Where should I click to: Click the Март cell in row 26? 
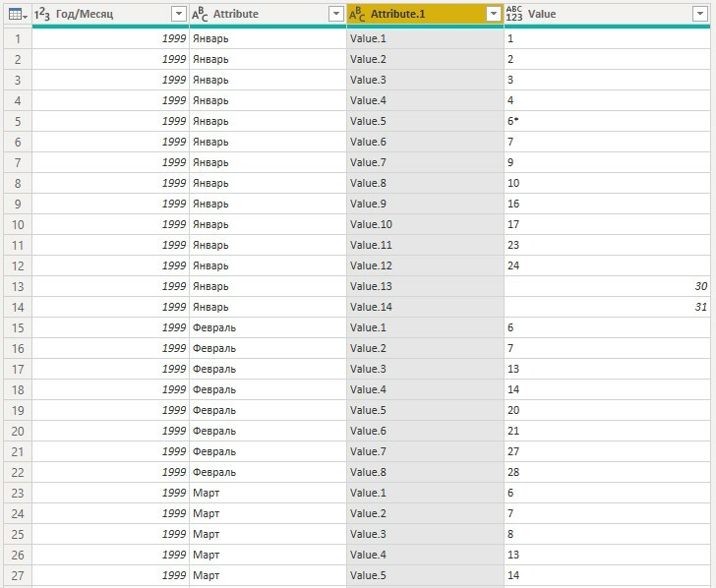point(268,556)
